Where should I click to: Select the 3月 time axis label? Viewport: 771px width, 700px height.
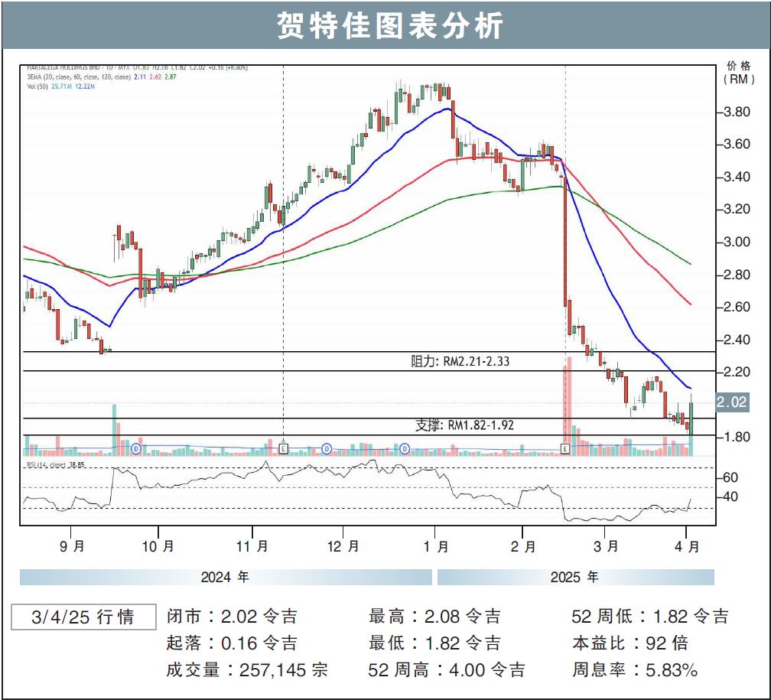tap(606, 546)
